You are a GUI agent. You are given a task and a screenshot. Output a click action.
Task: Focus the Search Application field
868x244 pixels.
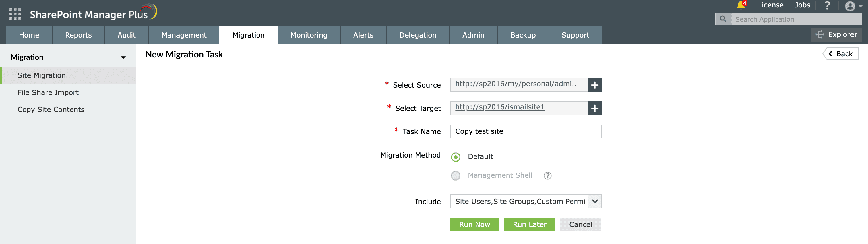click(x=796, y=19)
